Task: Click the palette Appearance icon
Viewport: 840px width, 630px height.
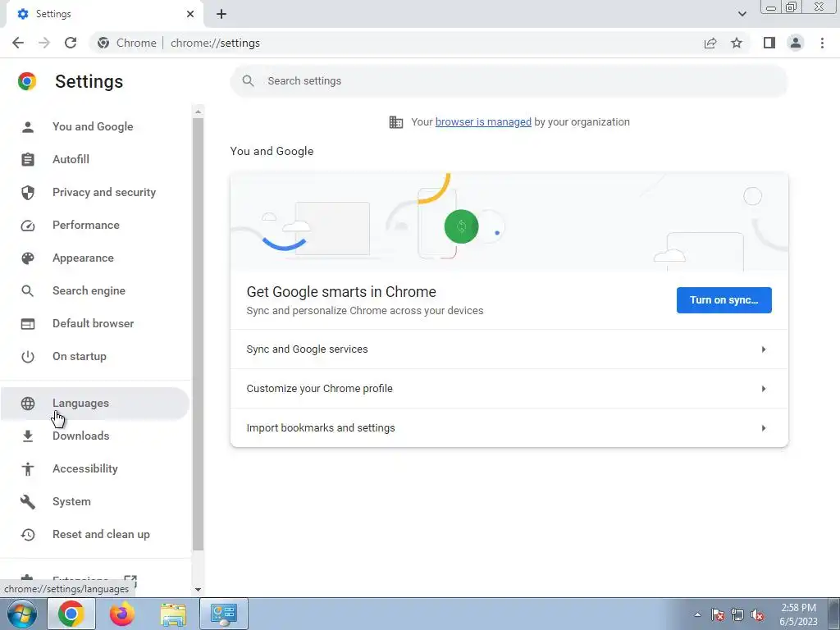Action: pyautogui.click(x=28, y=258)
